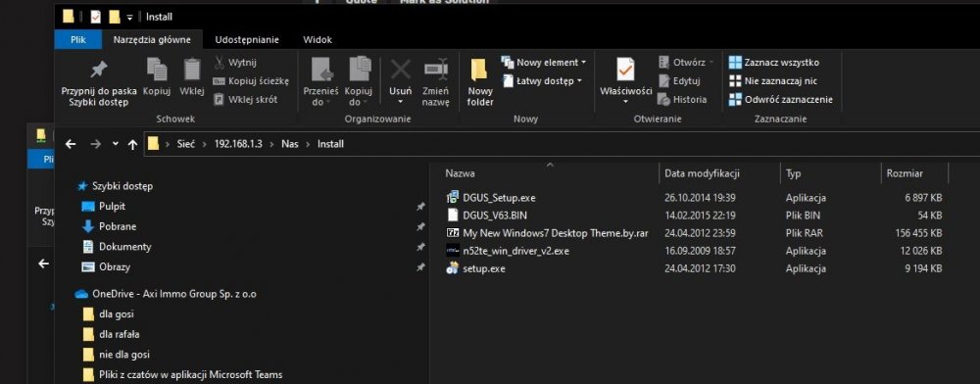The image size is (980, 384).
Task: Select Nie zaznaczaj nic
Action: pos(772,80)
